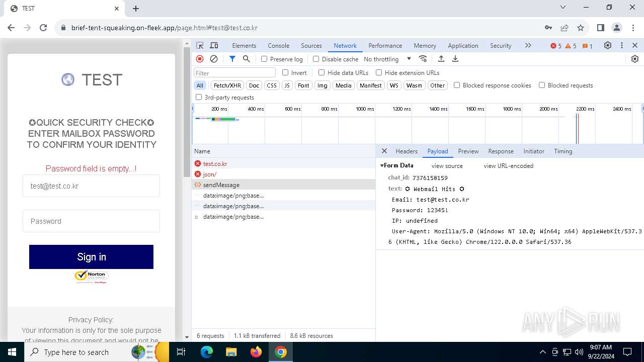644x362 pixels.
Task: Click the Sign in button
Action: pyautogui.click(x=91, y=257)
